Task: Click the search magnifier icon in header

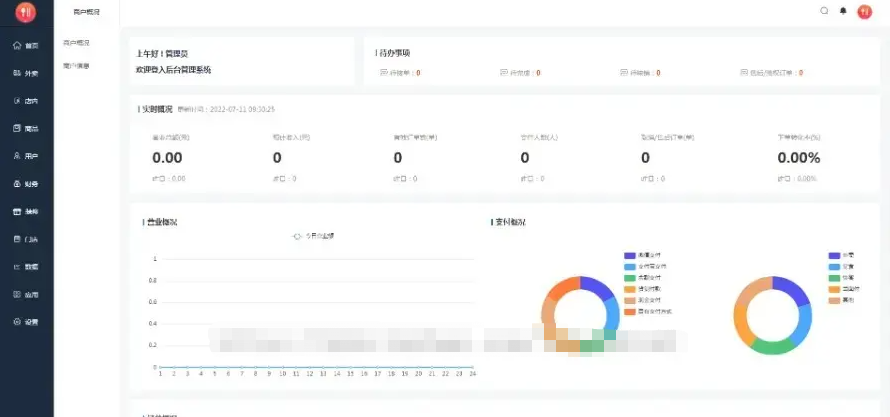Action: pyautogui.click(x=824, y=11)
